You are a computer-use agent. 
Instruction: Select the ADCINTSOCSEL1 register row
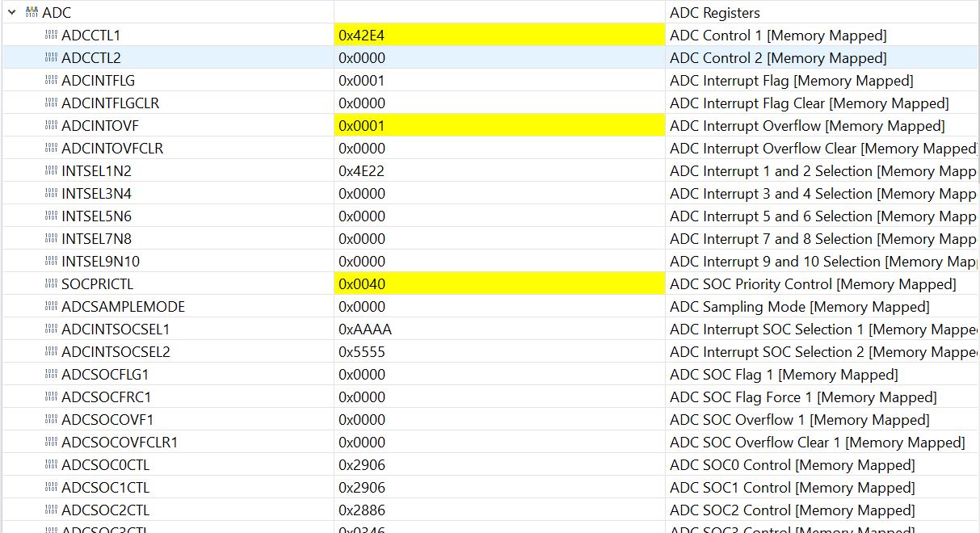click(x=116, y=329)
